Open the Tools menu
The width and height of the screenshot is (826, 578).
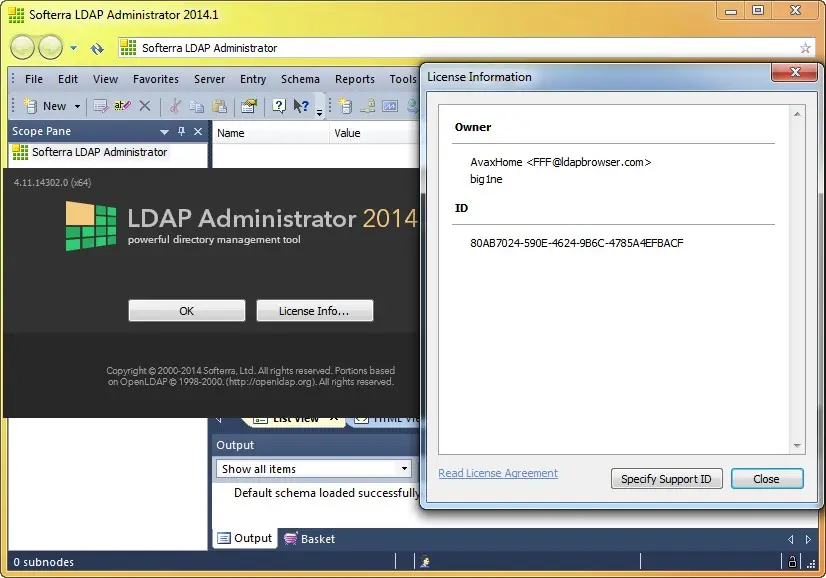[x=403, y=79]
